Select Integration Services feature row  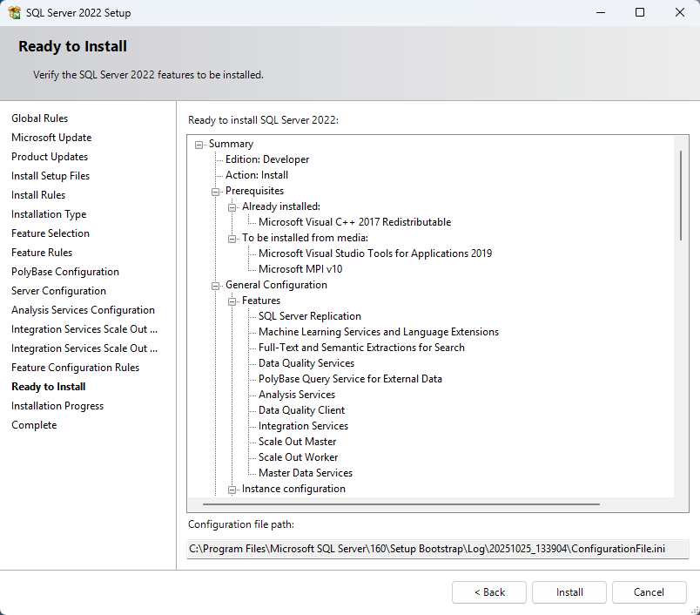point(303,426)
